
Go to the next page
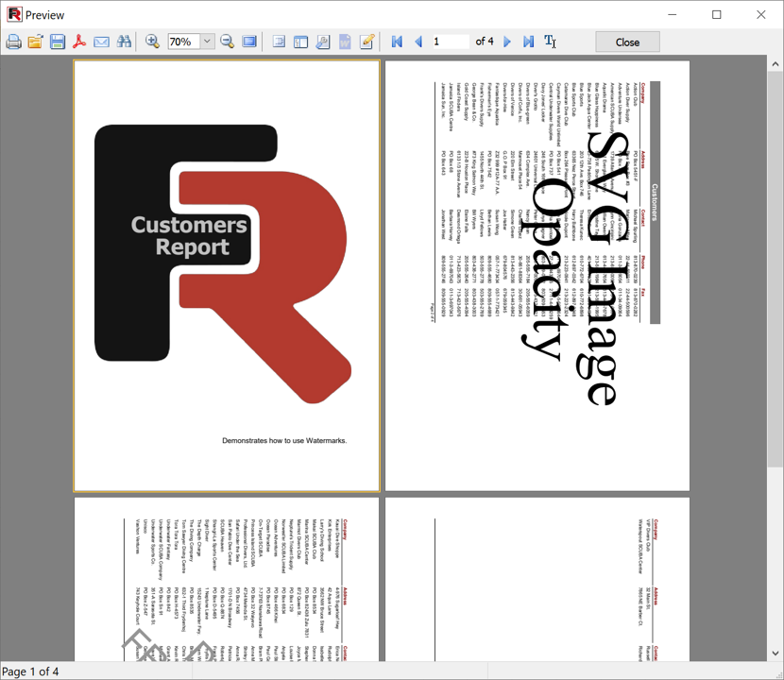pos(507,42)
